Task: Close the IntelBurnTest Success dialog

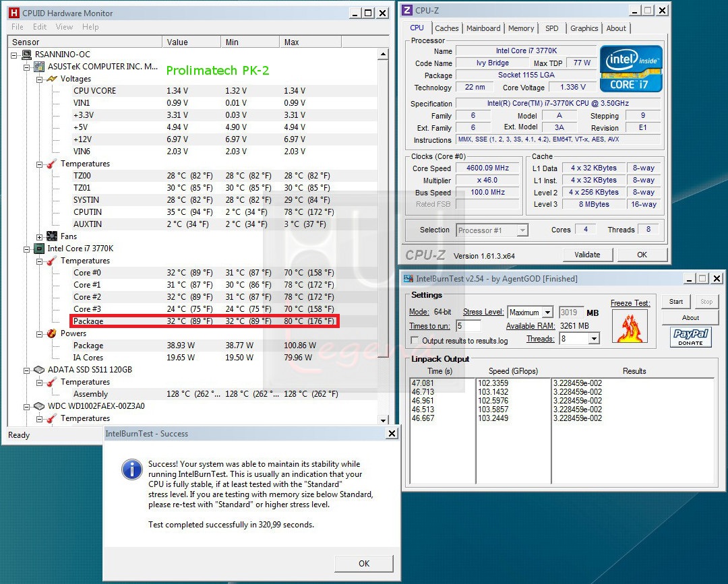Action: click(x=392, y=433)
